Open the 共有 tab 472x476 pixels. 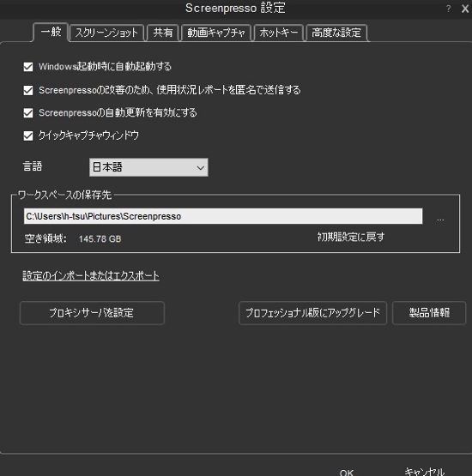163,33
